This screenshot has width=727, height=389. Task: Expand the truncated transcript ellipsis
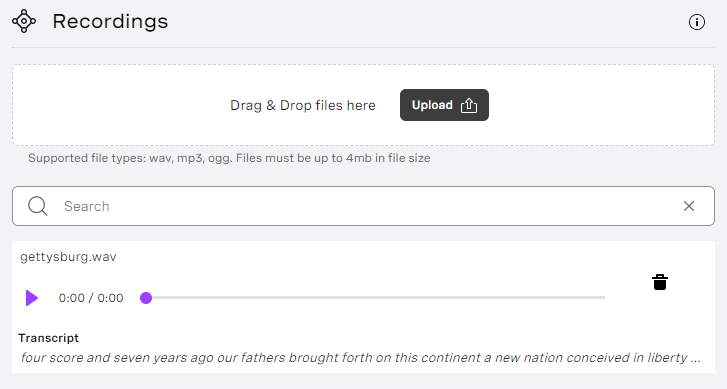695,358
